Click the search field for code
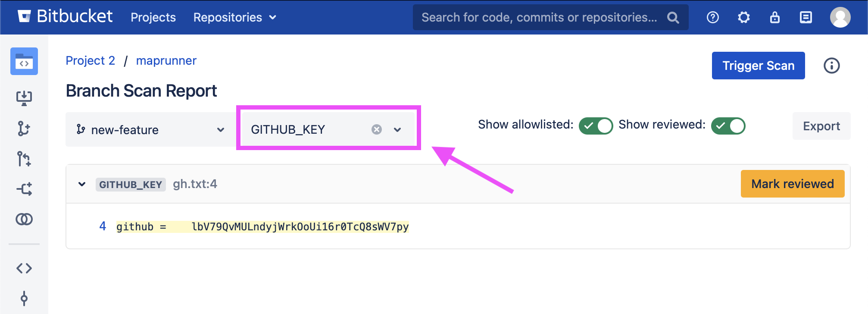Screen dimensions: 868x314 [539, 17]
